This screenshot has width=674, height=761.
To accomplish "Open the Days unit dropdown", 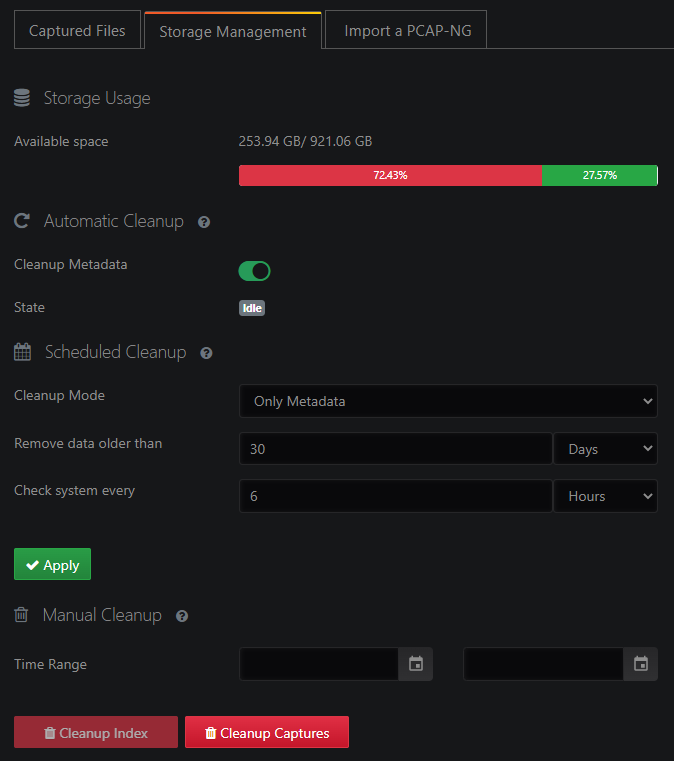I will [605, 449].
